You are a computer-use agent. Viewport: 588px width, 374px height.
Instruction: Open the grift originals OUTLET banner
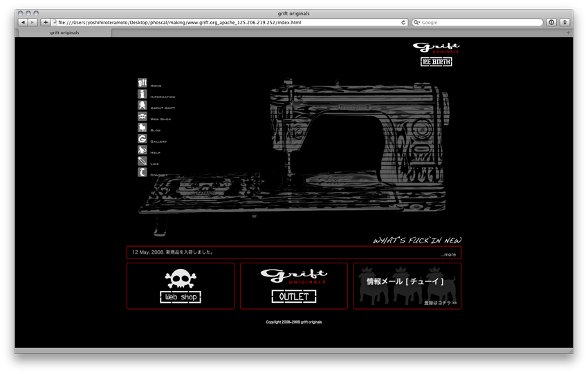(293, 286)
